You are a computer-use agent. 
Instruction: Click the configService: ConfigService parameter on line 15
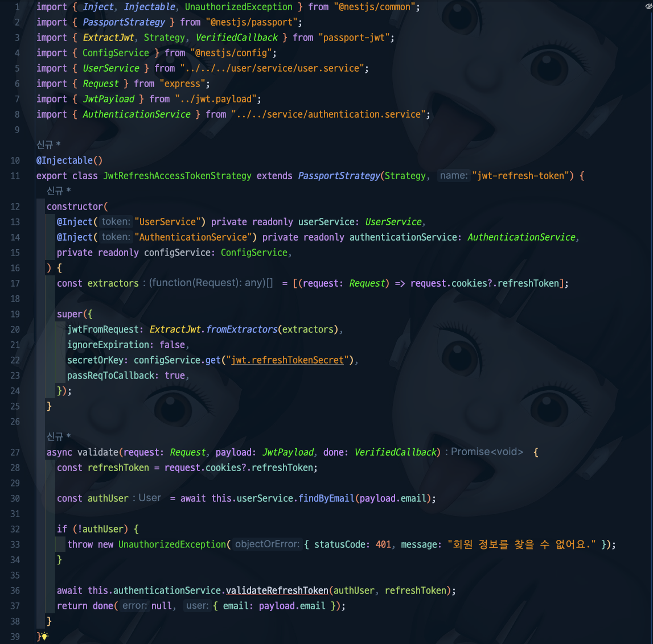216,253
